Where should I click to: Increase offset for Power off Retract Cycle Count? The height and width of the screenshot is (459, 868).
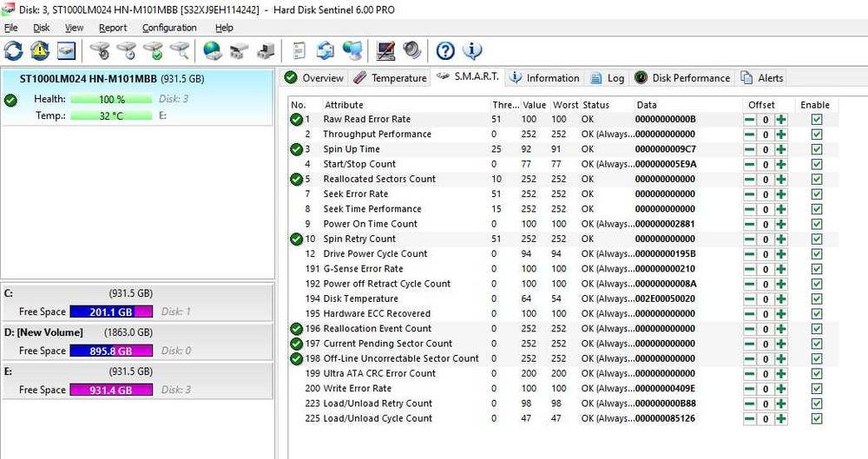click(781, 284)
